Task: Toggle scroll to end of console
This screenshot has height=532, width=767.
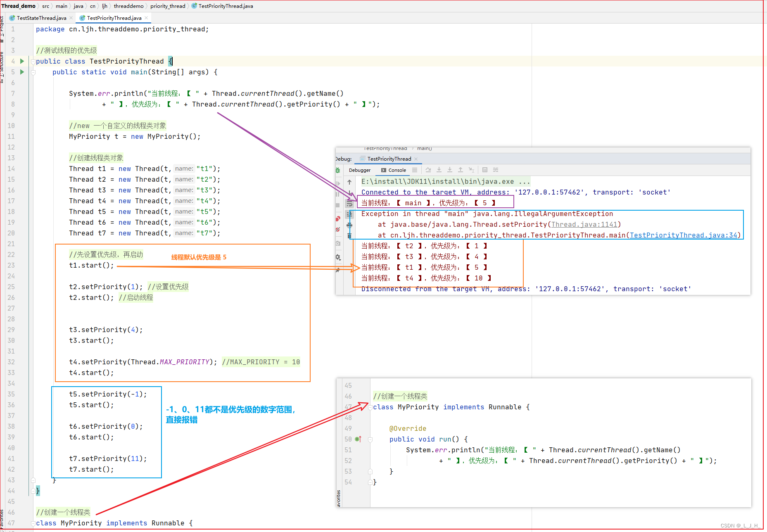Action: [x=349, y=214]
